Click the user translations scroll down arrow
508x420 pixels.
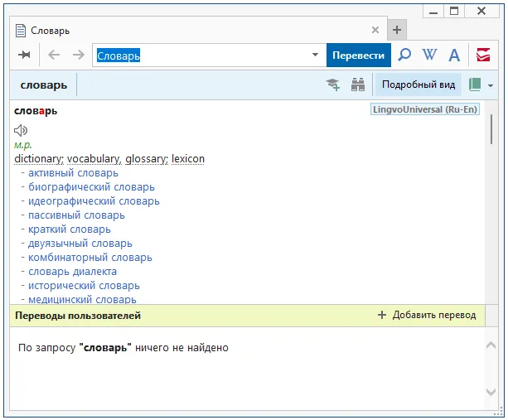491,392
